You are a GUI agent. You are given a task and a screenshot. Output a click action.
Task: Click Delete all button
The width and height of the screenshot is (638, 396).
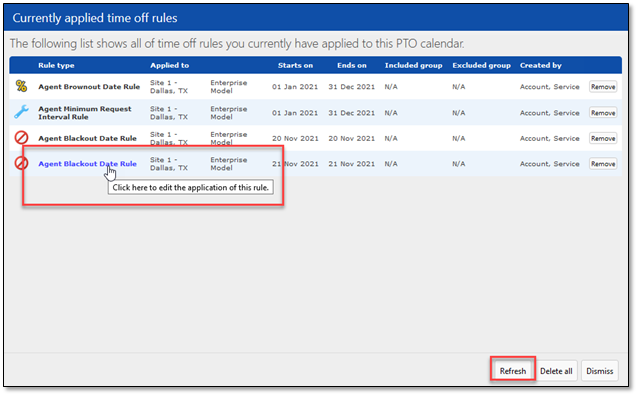tap(556, 371)
